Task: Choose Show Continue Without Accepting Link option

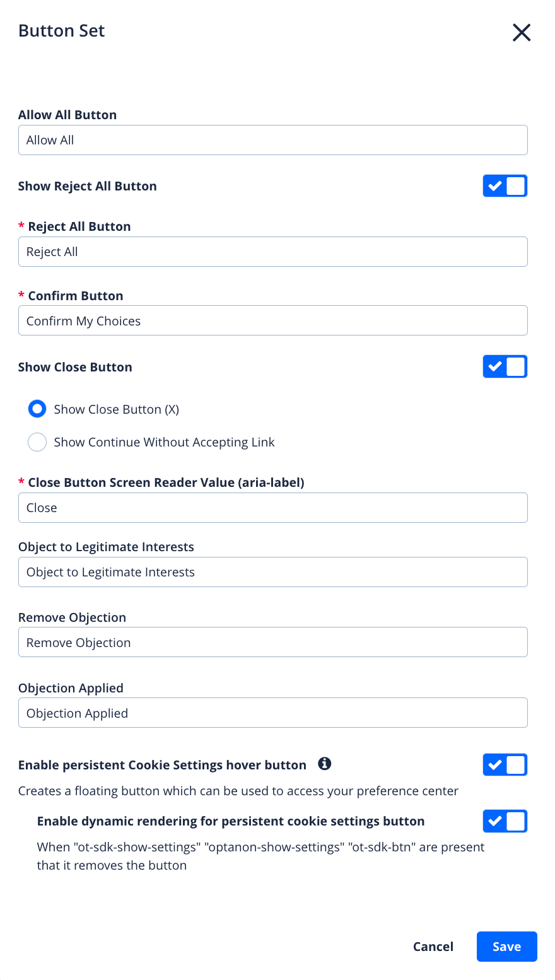Action: coord(37,442)
